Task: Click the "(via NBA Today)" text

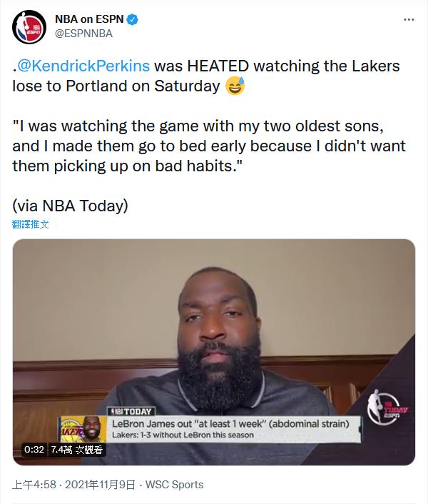Action: pos(70,206)
